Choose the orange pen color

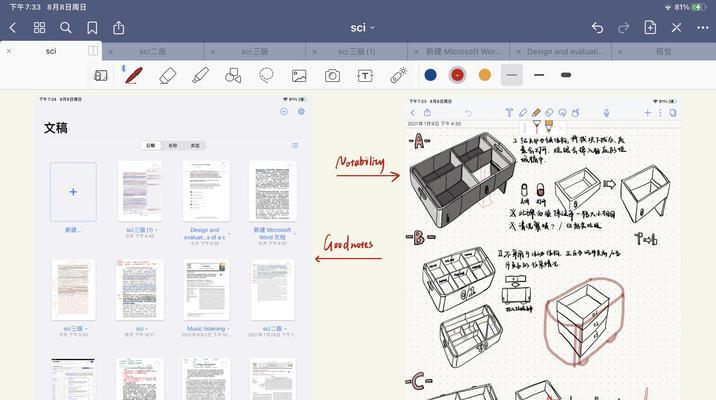coord(485,75)
